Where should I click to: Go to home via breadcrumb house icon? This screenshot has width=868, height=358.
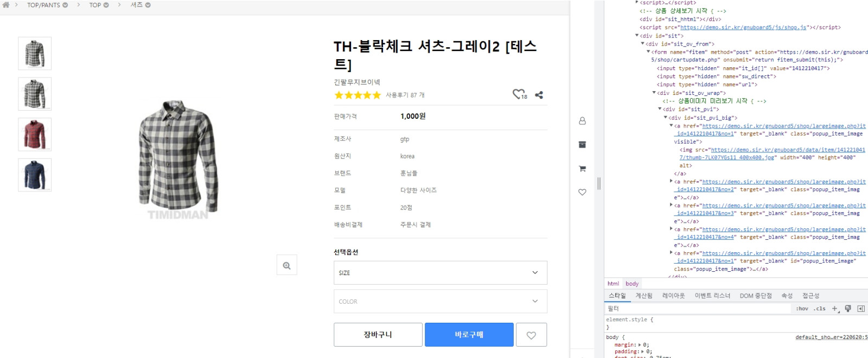coord(6,5)
